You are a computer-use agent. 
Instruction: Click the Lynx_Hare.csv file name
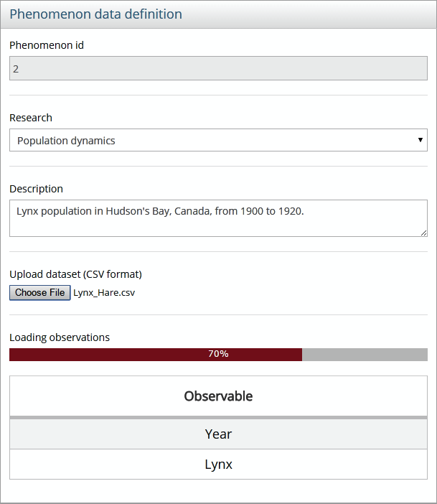[x=104, y=293]
